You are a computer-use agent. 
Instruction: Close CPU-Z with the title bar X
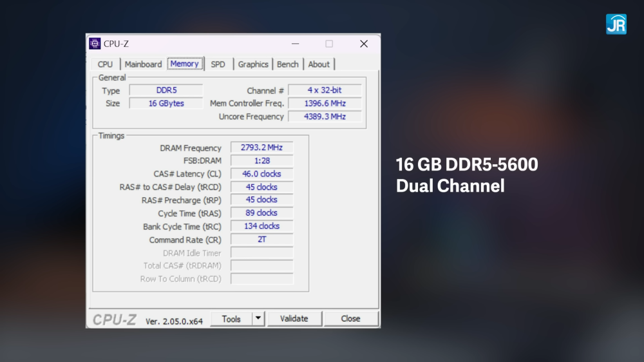coord(364,44)
